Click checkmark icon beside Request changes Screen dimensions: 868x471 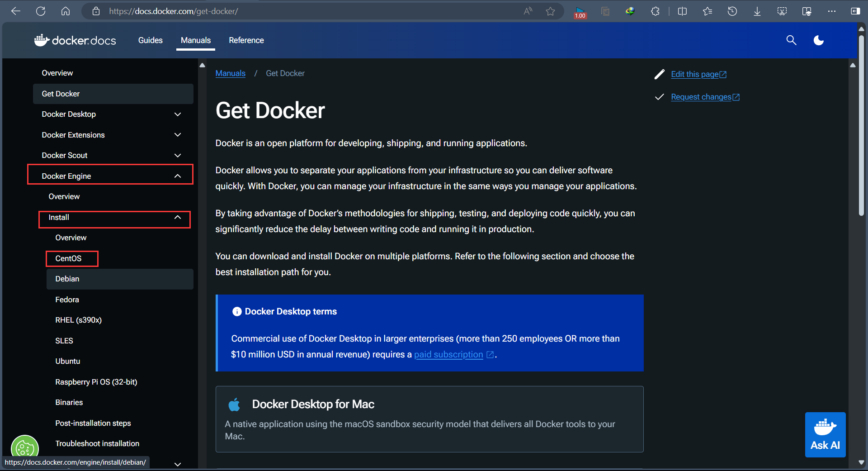[x=660, y=97]
